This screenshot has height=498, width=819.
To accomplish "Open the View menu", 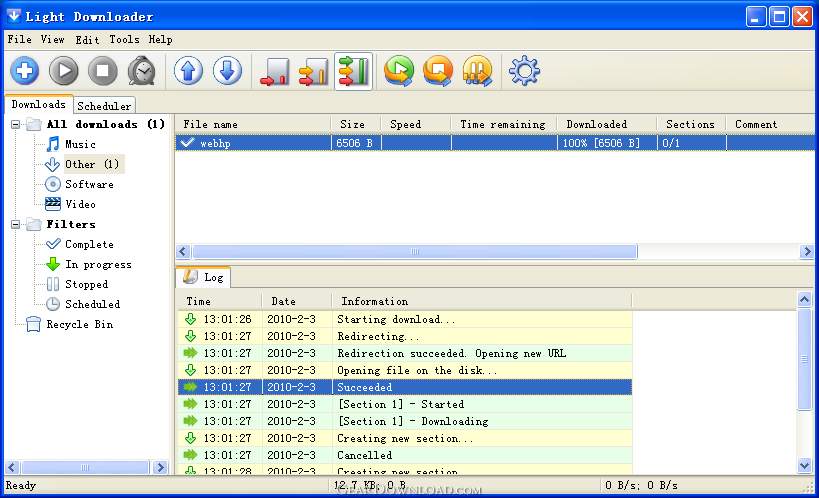I will coord(53,40).
